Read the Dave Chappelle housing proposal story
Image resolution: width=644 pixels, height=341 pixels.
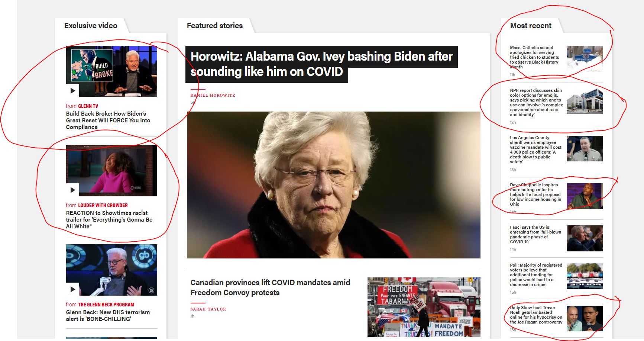pos(535,194)
